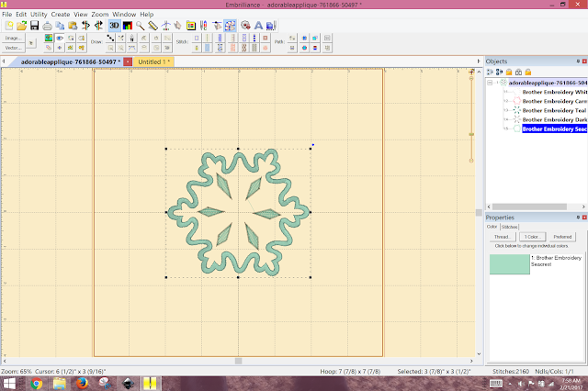Click the Seacrest green color swatch
The width and height of the screenshot is (588, 391).
(x=510, y=264)
